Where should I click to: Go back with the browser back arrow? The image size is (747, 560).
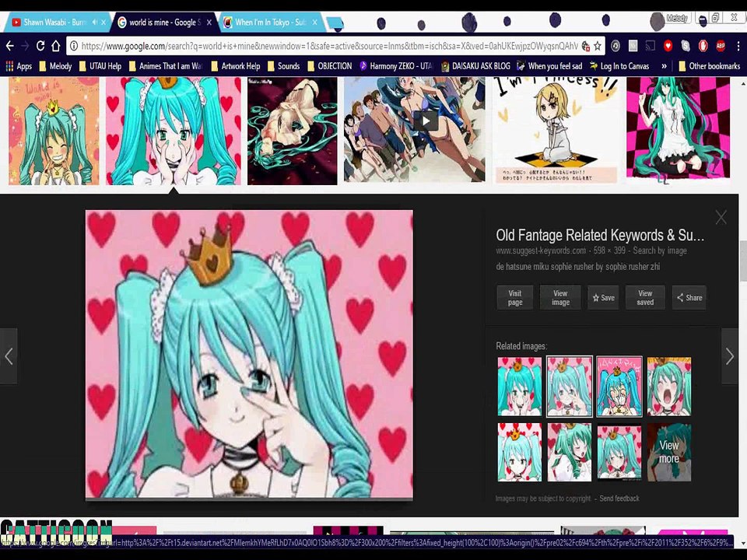pyautogui.click(x=9, y=46)
